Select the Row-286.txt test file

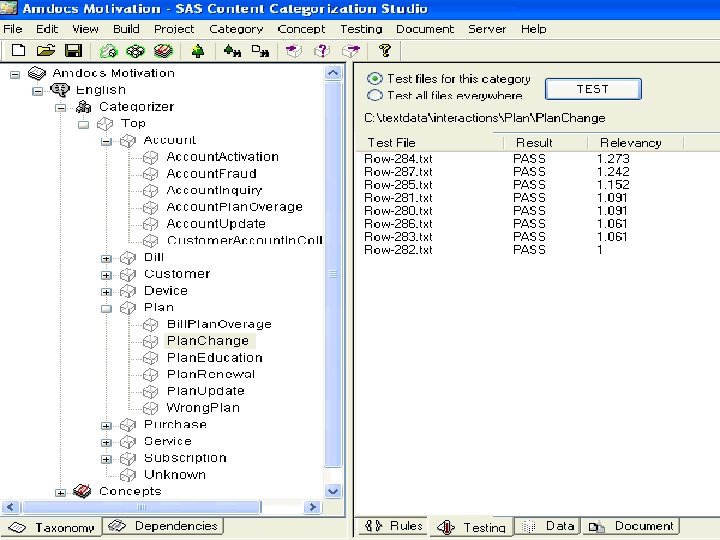coord(398,224)
